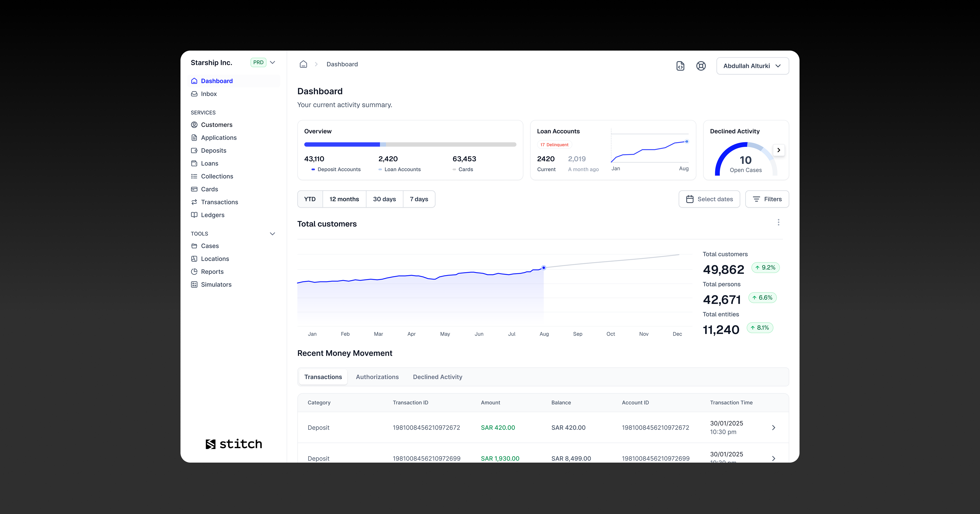980x514 pixels.
Task: Select the YTD time range
Action: click(310, 199)
